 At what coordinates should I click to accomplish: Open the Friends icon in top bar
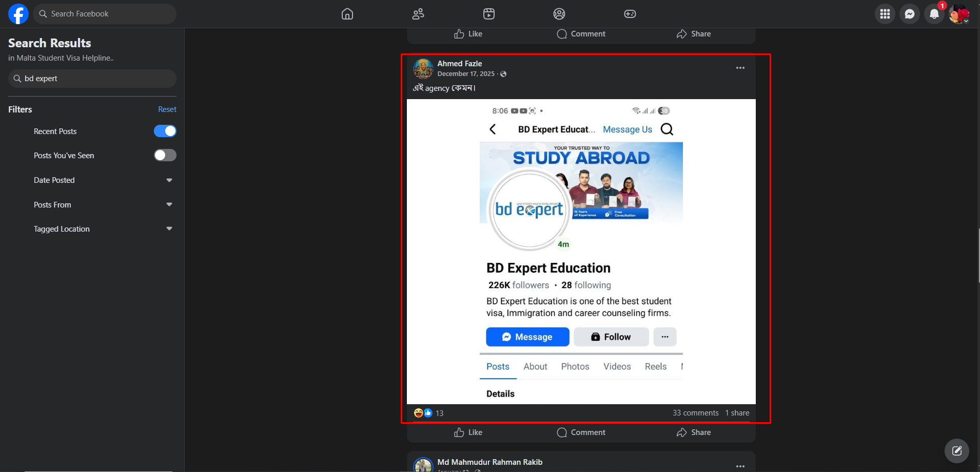(418, 14)
